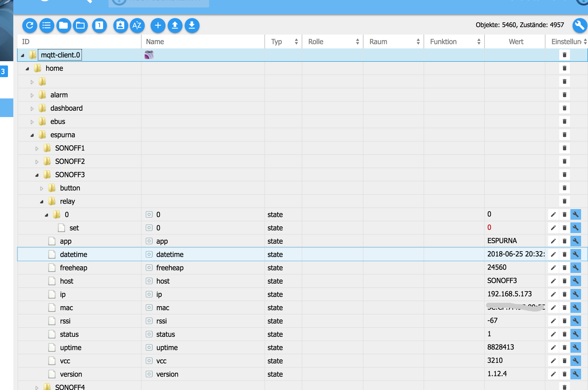
Task: Expand the SONOFF2 folder
Action: 37,162
